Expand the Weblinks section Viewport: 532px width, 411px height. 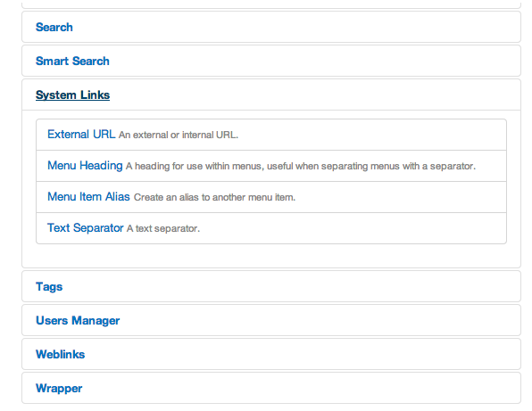click(61, 355)
